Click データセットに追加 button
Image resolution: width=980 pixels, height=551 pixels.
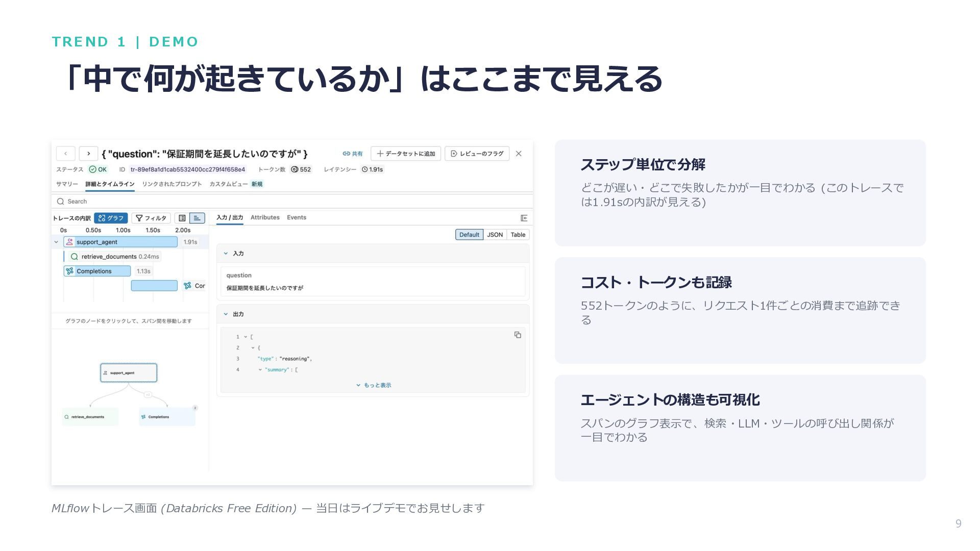406,154
